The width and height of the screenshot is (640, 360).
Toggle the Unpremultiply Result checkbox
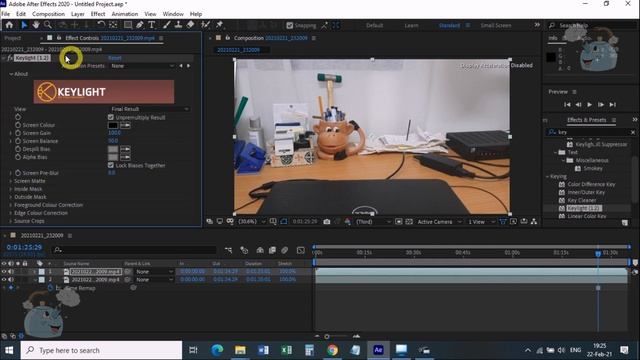[111, 117]
